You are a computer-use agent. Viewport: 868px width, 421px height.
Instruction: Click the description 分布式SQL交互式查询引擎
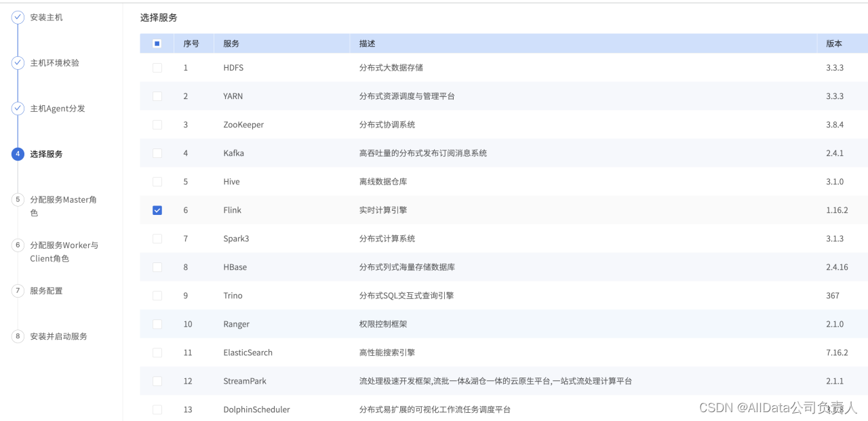click(x=406, y=296)
